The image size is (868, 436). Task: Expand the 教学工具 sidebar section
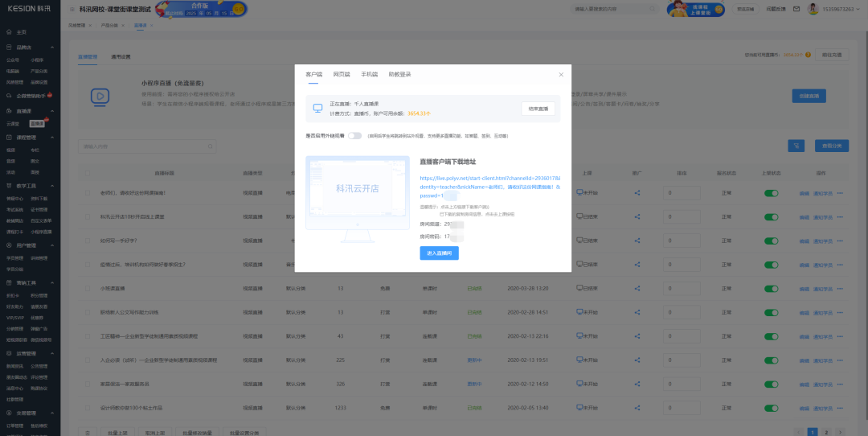pos(53,185)
